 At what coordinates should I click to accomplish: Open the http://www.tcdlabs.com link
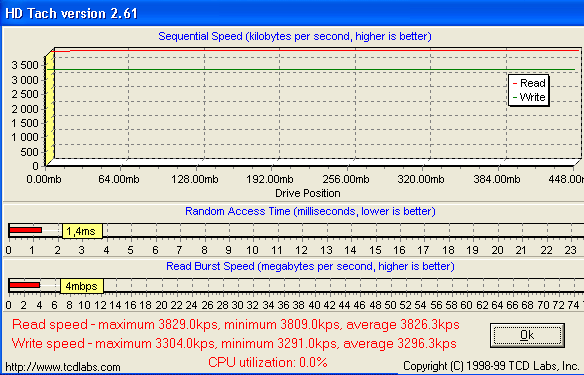point(63,367)
